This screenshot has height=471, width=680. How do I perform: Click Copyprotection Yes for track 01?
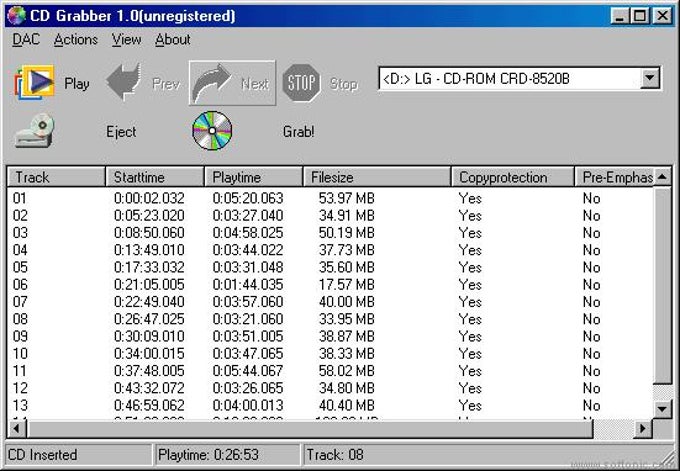pyautogui.click(x=470, y=198)
